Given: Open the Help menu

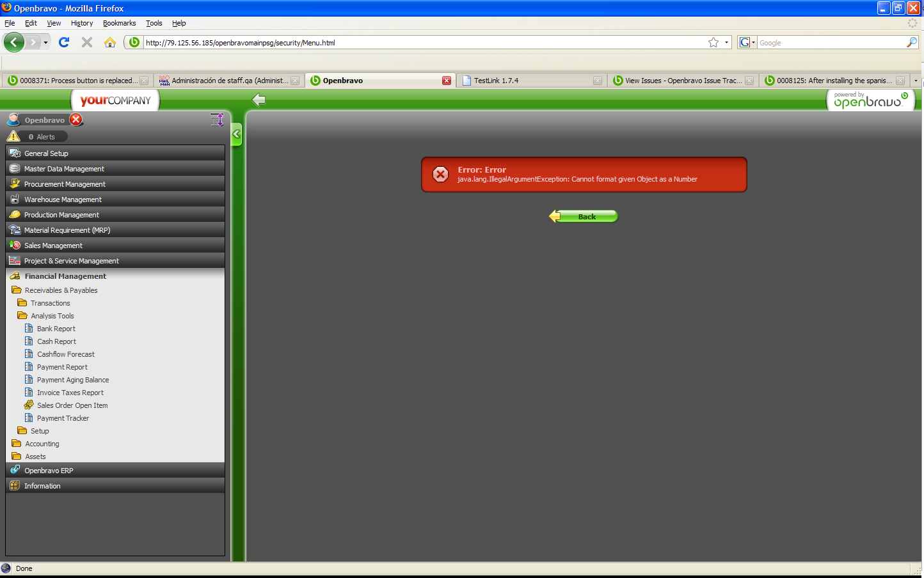Looking at the screenshot, I should click(x=179, y=23).
